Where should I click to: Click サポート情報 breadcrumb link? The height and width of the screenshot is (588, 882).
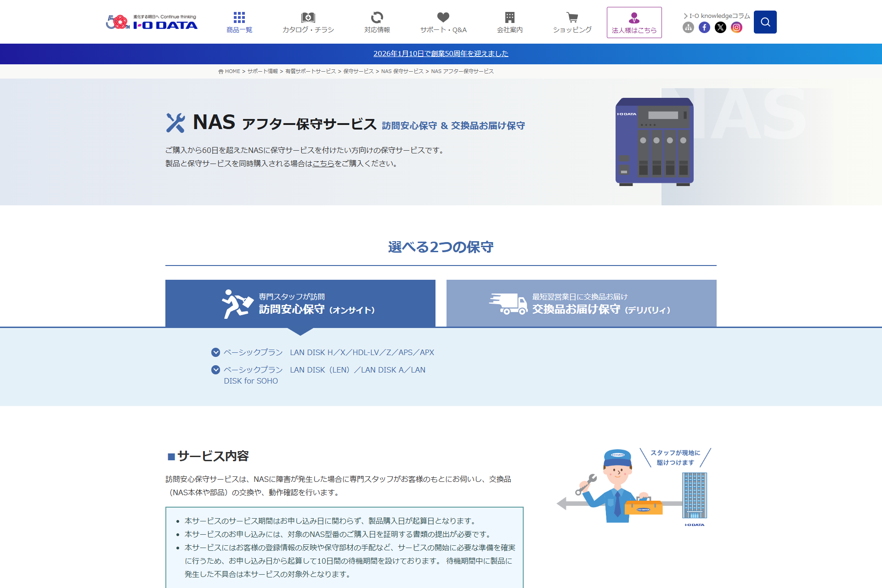click(x=262, y=72)
